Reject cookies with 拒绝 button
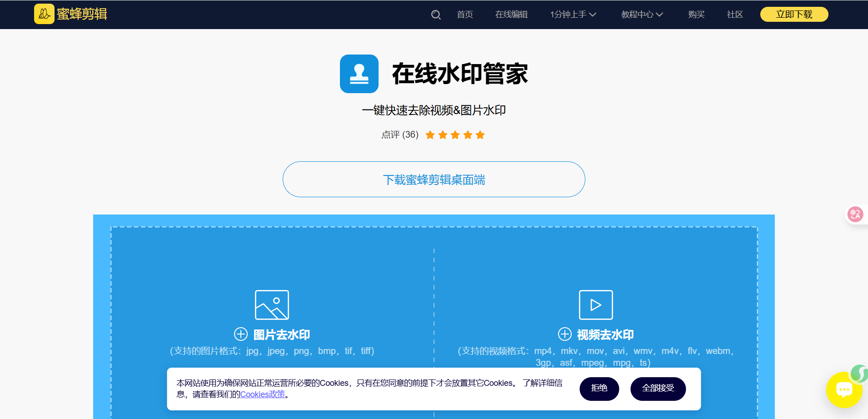Image resolution: width=868 pixels, height=419 pixels. pos(599,389)
